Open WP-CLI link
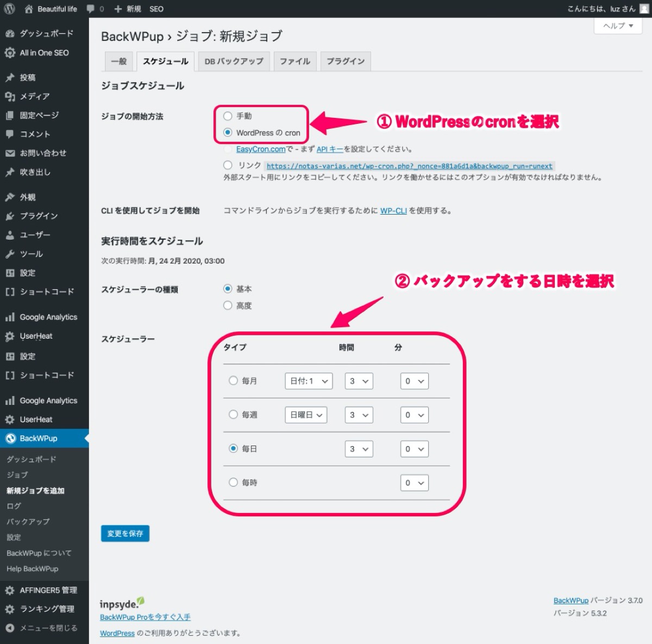Viewport: 652px width, 644px height. (x=393, y=211)
